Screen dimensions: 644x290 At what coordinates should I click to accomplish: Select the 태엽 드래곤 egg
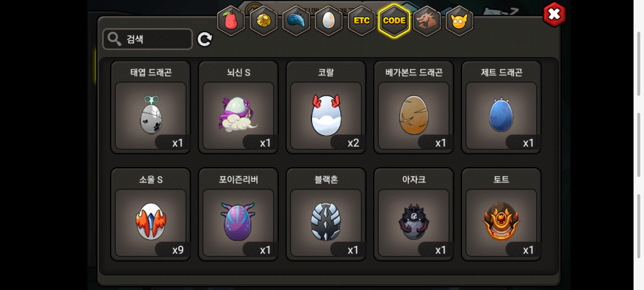click(151, 107)
